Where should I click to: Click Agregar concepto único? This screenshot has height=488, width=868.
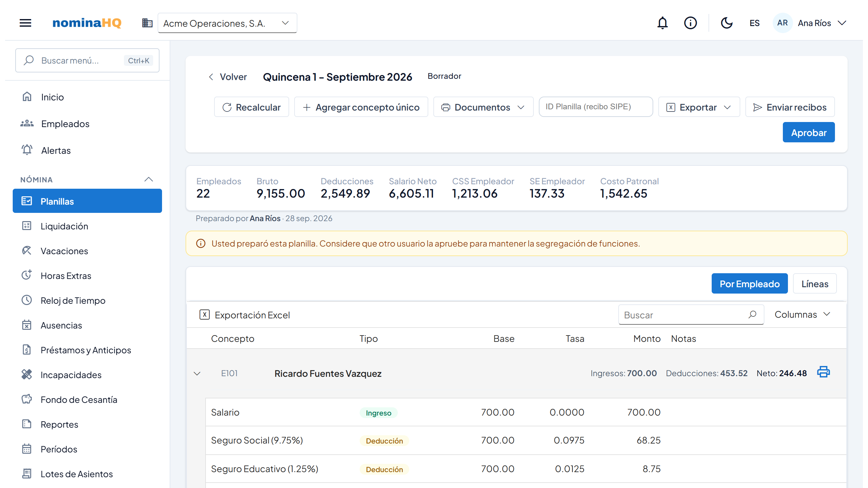[361, 107]
